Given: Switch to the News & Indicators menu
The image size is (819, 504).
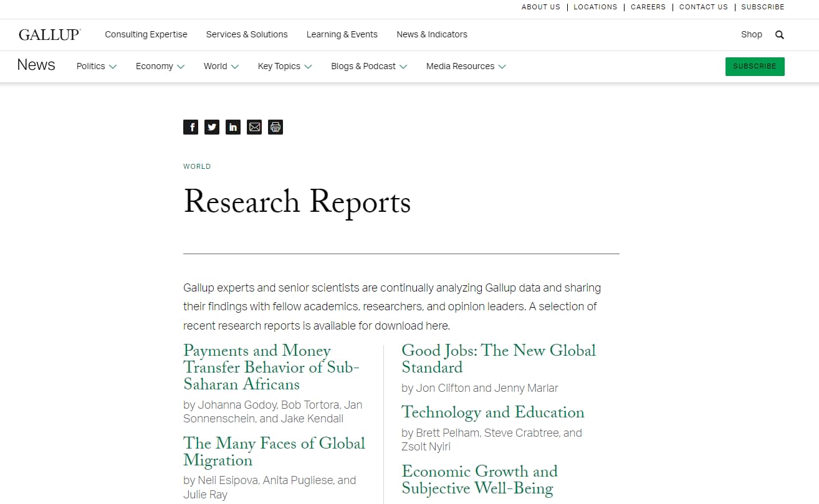Looking at the screenshot, I should 431,34.
